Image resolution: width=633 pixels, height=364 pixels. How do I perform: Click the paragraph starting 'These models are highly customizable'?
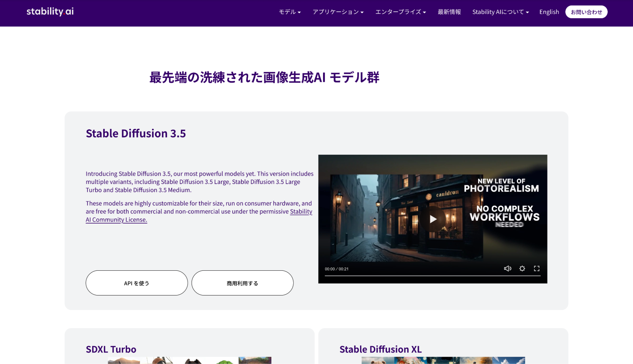[199, 211]
